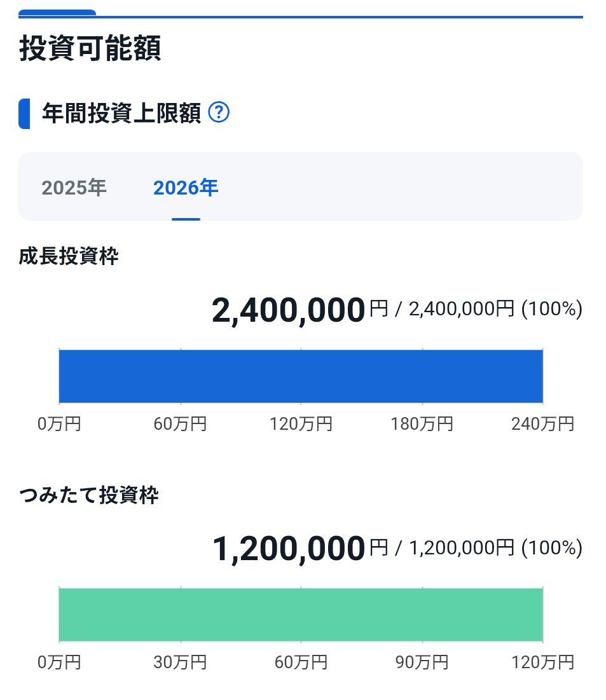Image resolution: width=606 pixels, height=700 pixels.
Task: Click the 90万円 axis label of つみたて投資枠
Action: tap(423, 662)
